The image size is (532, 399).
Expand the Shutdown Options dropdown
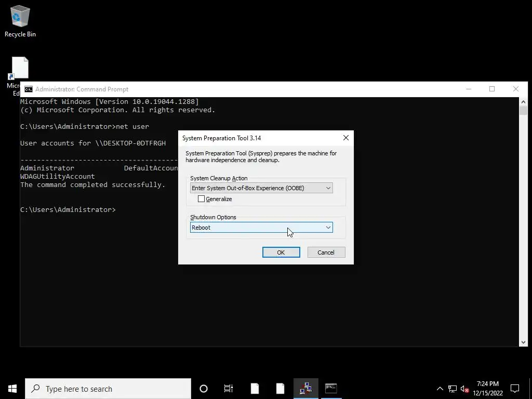coord(261,228)
